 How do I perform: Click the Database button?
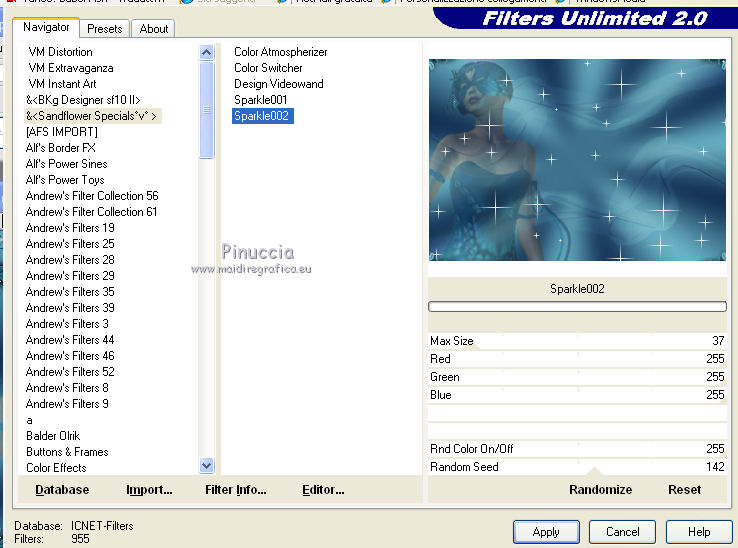pyautogui.click(x=62, y=490)
